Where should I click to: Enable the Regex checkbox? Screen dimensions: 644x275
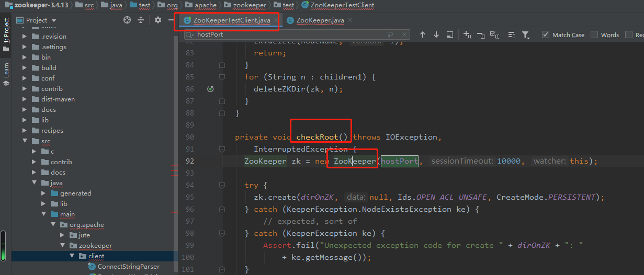(x=629, y=35)
